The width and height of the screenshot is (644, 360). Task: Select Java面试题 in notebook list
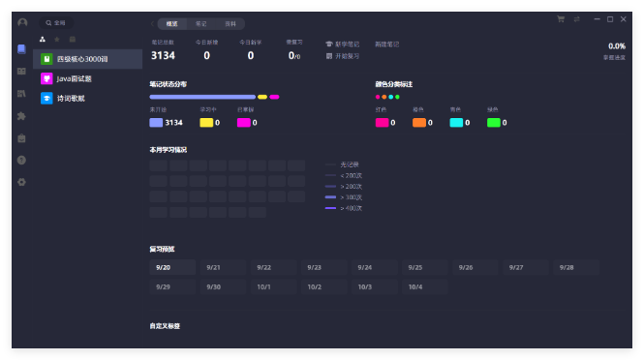click(x=88, y=78)
